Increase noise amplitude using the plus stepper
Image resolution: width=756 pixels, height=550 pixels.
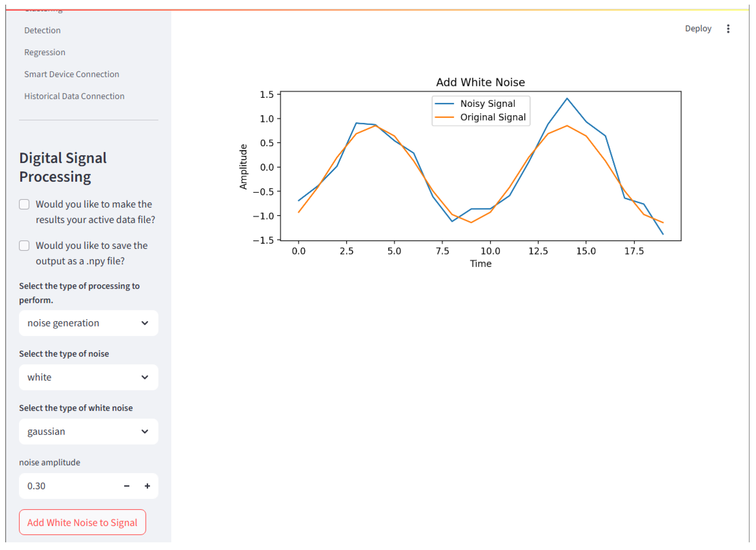click(147, 486)
